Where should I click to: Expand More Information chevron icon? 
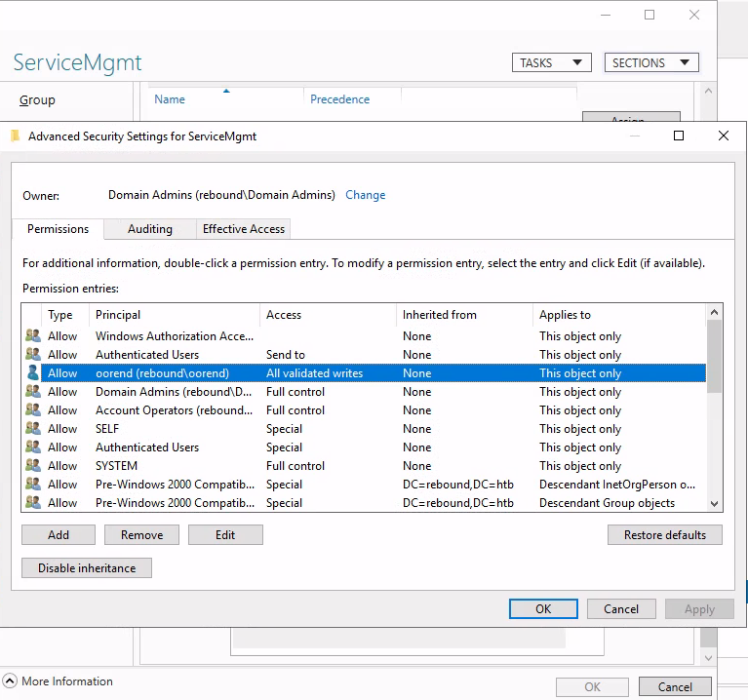(x=10, y=681)
